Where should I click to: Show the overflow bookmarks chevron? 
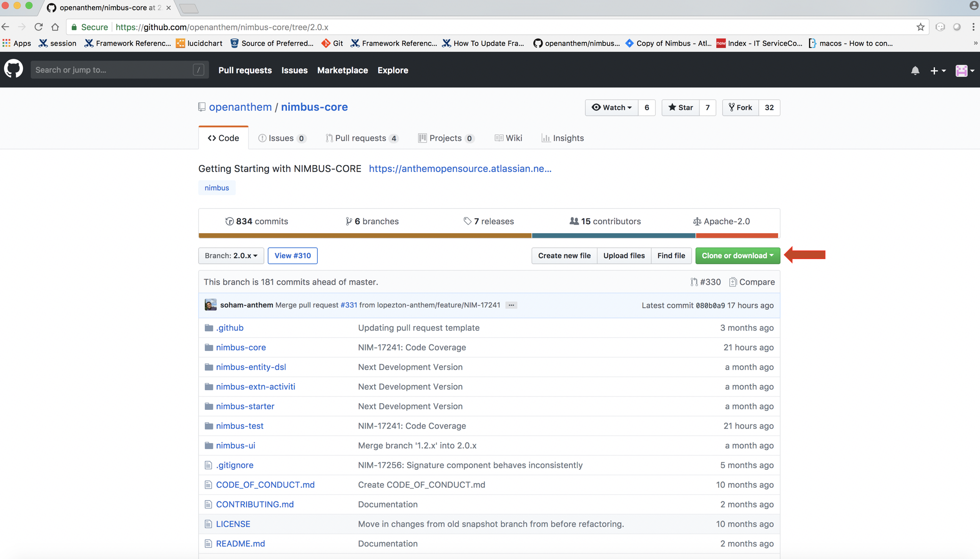coord(975,43)
